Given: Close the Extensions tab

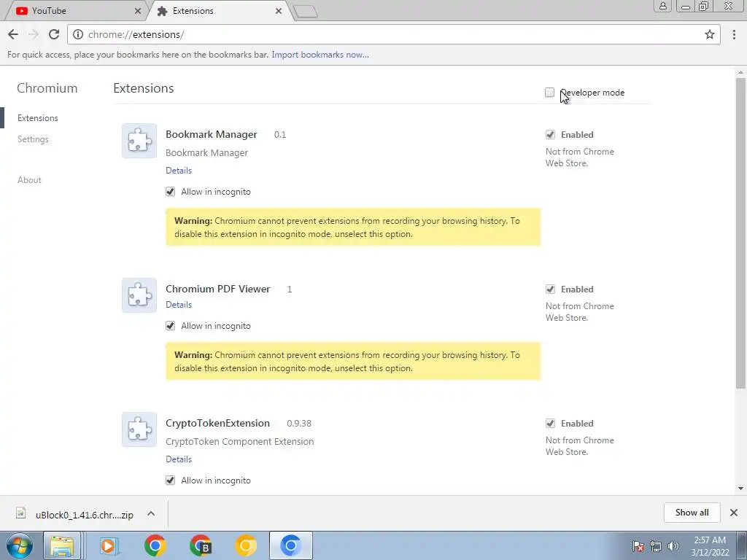Looking at the screenshot, I should click(279, 10).
